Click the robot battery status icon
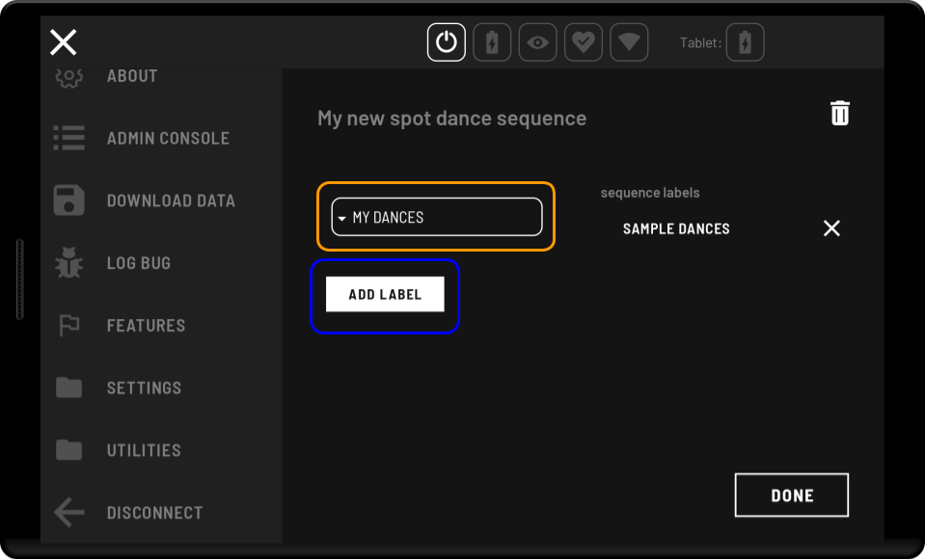This screenshot has width=925, height=560. [x=492, y=42]
